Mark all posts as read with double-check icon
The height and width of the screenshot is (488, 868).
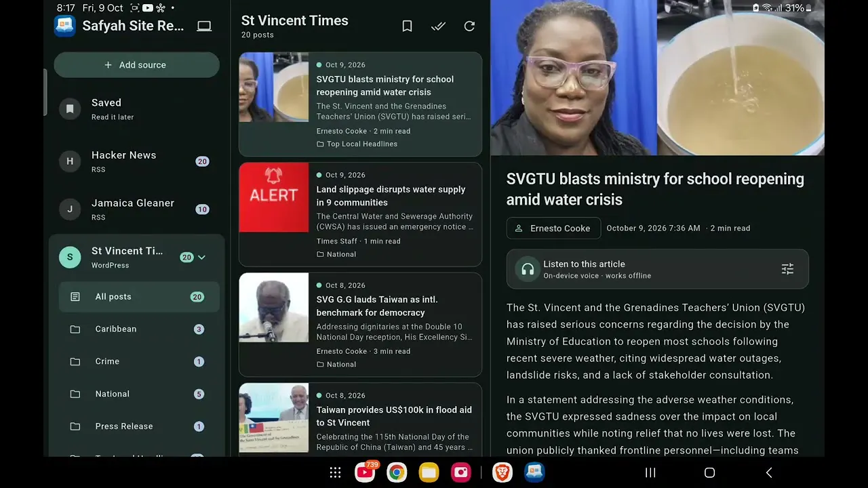pos(438,26)
